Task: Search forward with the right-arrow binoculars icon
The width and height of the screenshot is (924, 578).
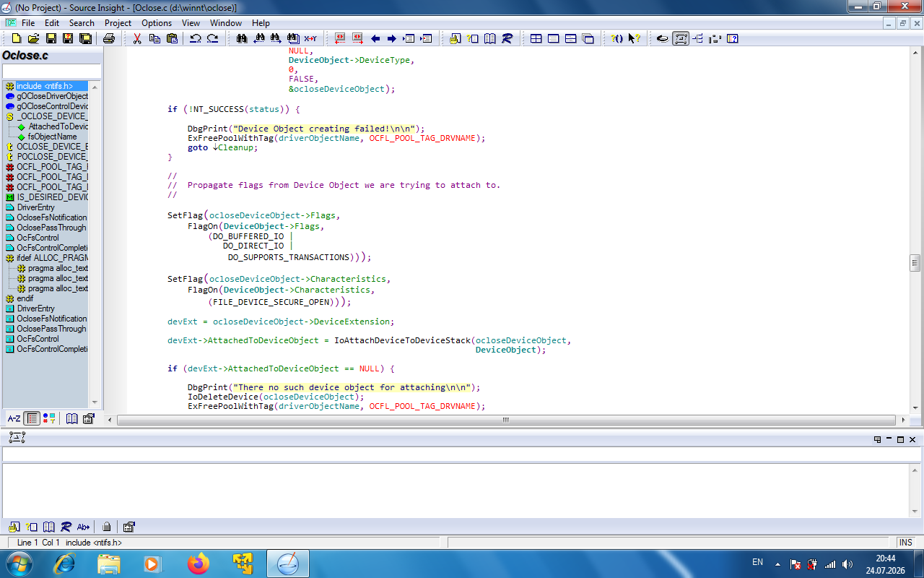Action: pos(276,38)
